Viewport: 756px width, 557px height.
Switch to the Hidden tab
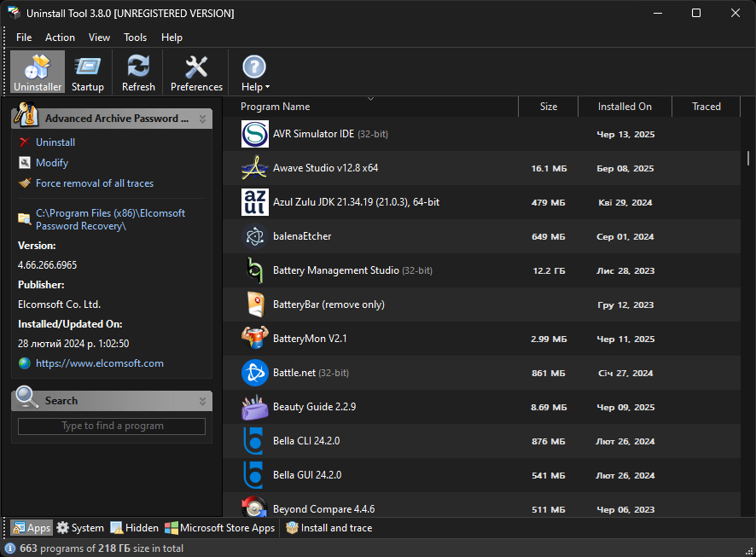pos(135,528)
